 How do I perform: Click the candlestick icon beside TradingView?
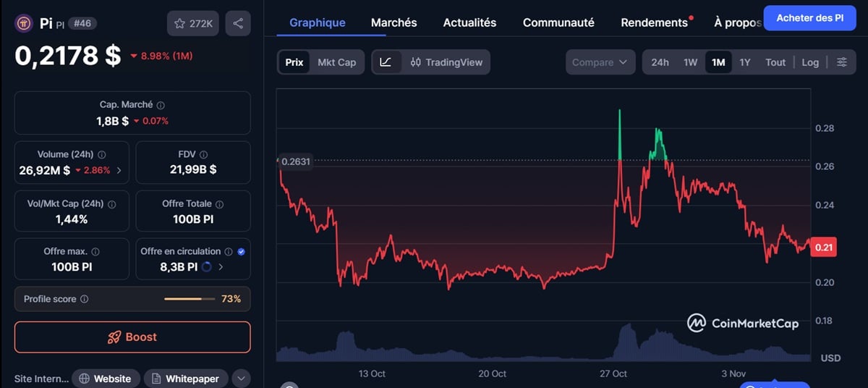coord(415,62)
